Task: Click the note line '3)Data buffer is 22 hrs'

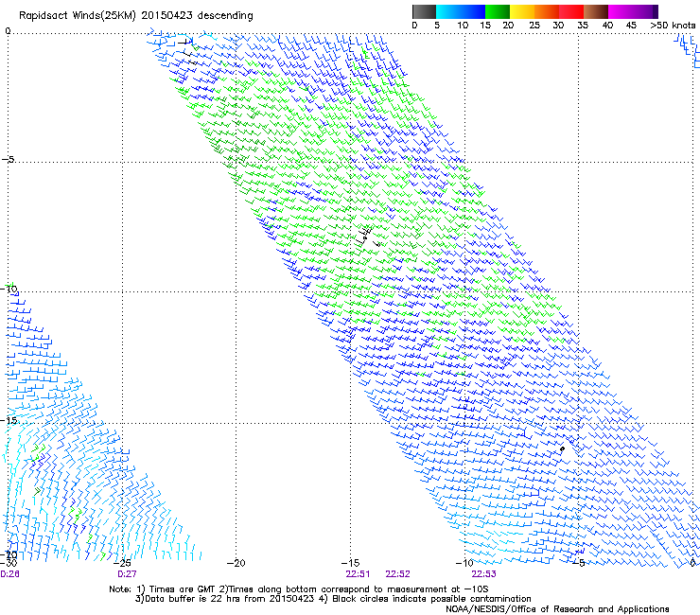Action: [x=333, y=599]
